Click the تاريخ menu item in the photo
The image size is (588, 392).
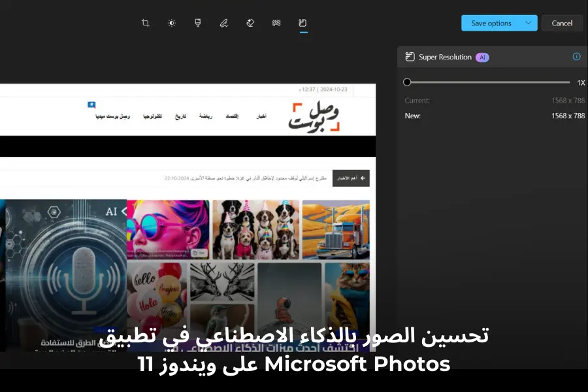181,116
